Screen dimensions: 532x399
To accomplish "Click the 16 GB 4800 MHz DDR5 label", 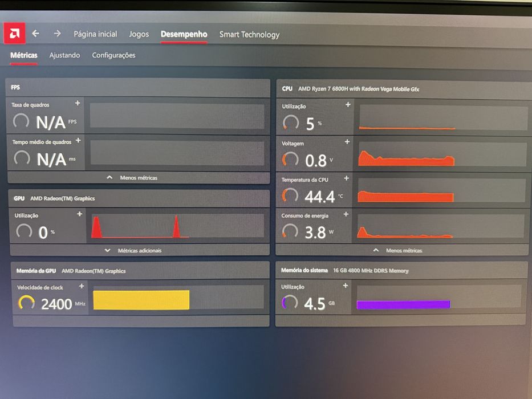I will (x=371, y=270).
